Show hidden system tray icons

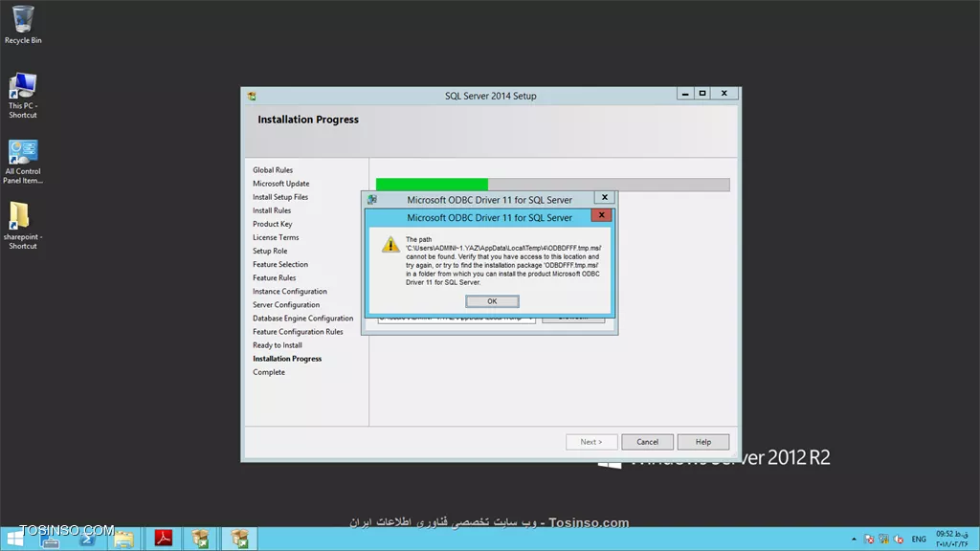pos(854,540)
